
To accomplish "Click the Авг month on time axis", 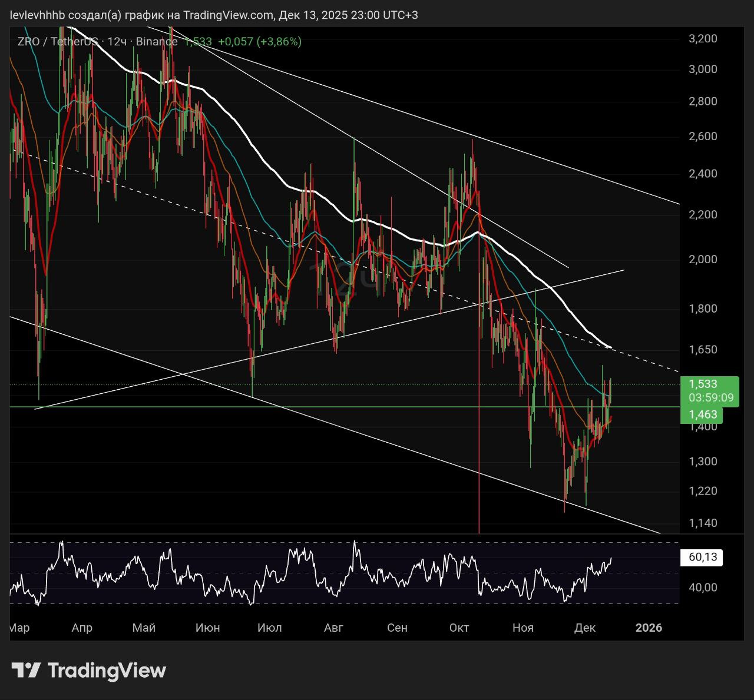I will coord(333,628).
